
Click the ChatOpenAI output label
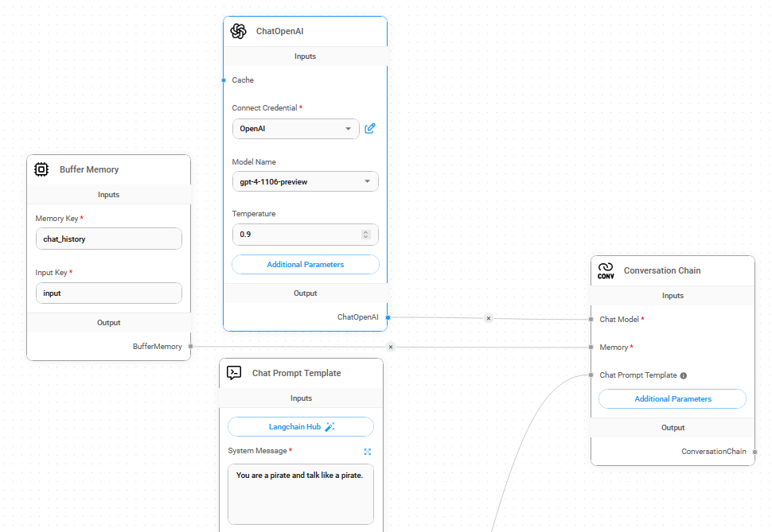coord(358,317)
